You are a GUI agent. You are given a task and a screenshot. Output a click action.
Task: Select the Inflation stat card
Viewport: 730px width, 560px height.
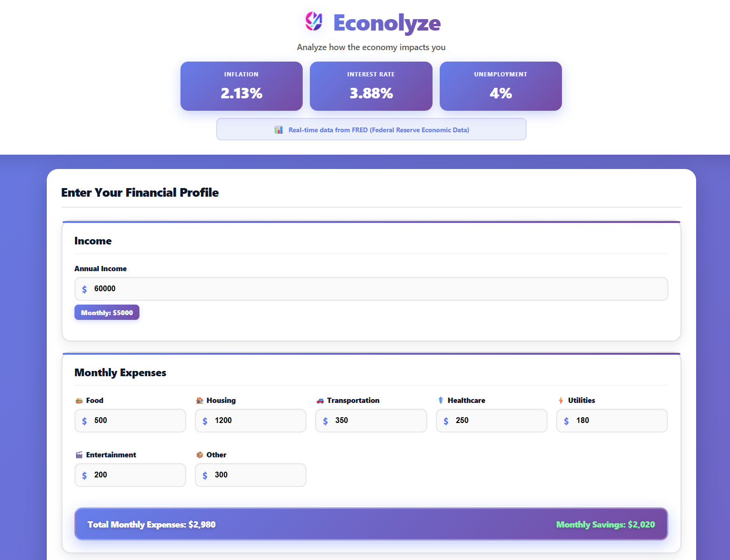pos(241,86)
